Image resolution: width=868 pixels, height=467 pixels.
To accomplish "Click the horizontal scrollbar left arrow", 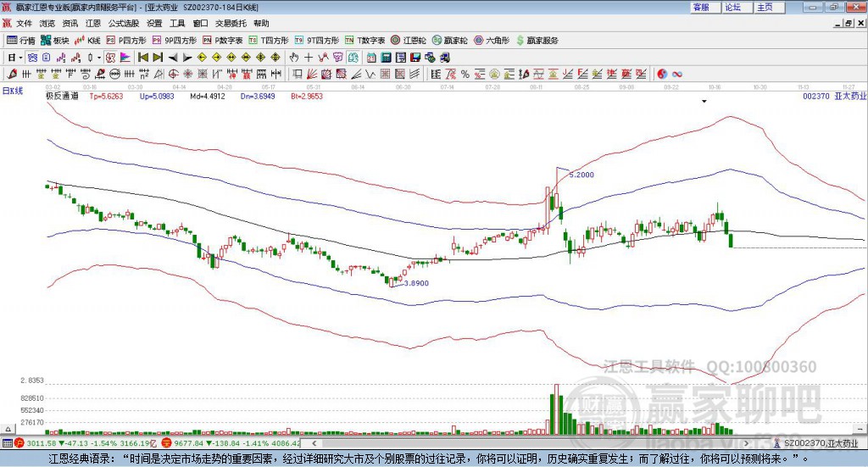I will click(314, 443).
